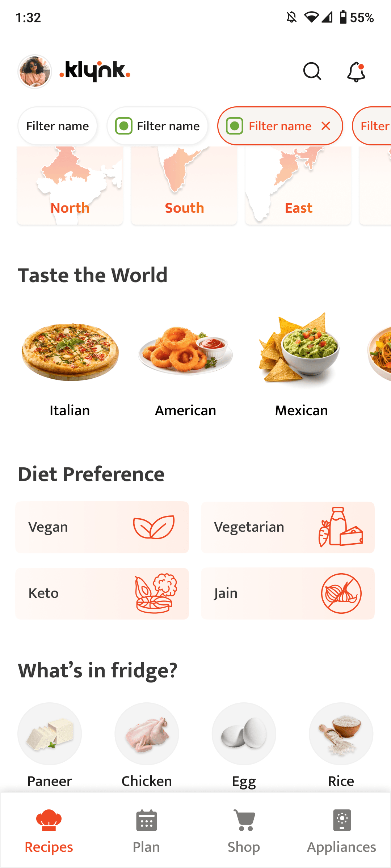
Task: Select Mexican cuisine
Action: click(x=301, y=365)
